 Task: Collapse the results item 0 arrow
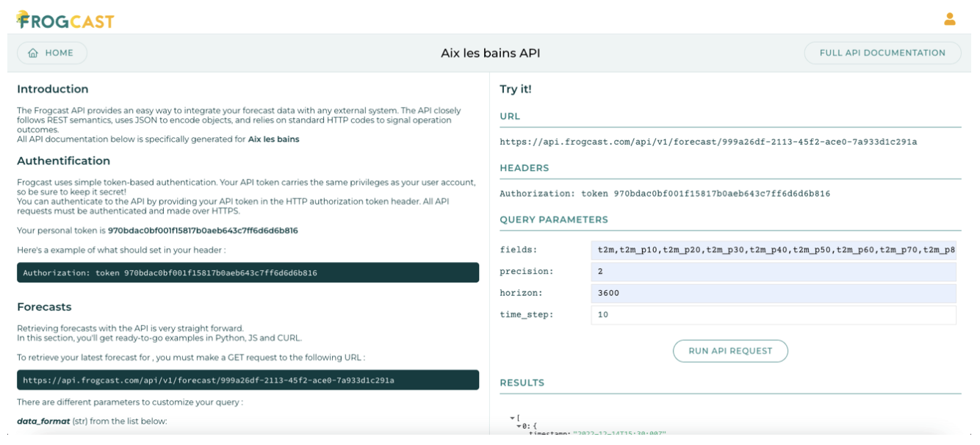pos(519,426)
